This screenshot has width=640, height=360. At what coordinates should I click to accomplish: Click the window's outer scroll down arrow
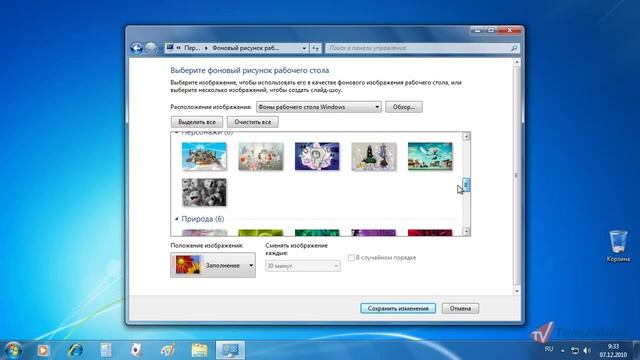(517, 291)
